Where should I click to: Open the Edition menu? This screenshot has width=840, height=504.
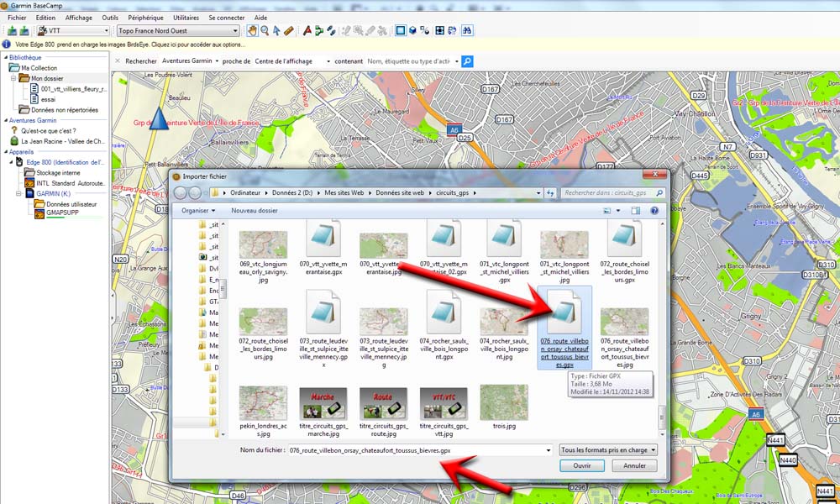click(x=45, y=18)
